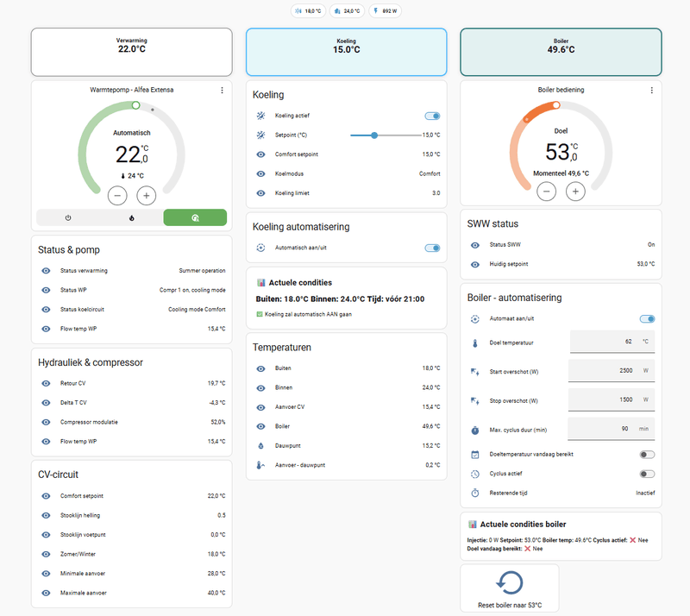
Task: Click the eye icon beside Status verwarming
Action: 46,271
